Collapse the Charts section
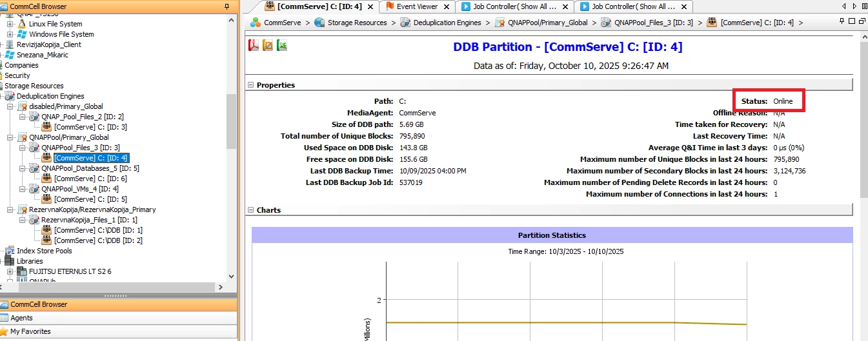This screenshot has width=868, height=341. [250, 210]
